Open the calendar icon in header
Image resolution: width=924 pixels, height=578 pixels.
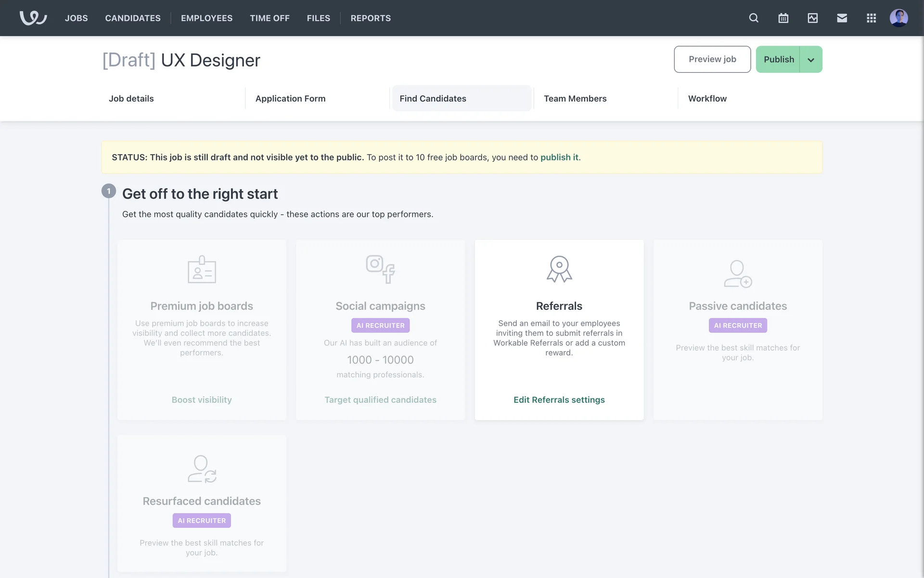coord(783,18)
